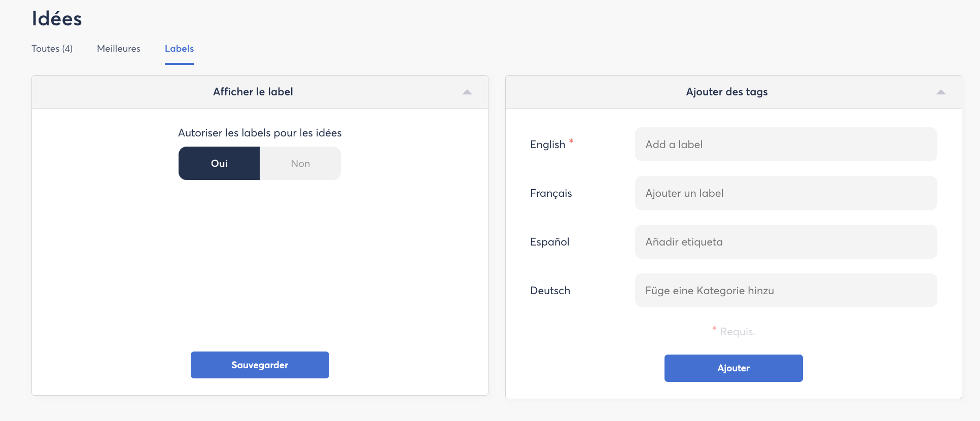Collapse the Ajouter des tags panel arrow
Image resolution: width=980 pixels, height=421 pixels.
pos(941,92)
